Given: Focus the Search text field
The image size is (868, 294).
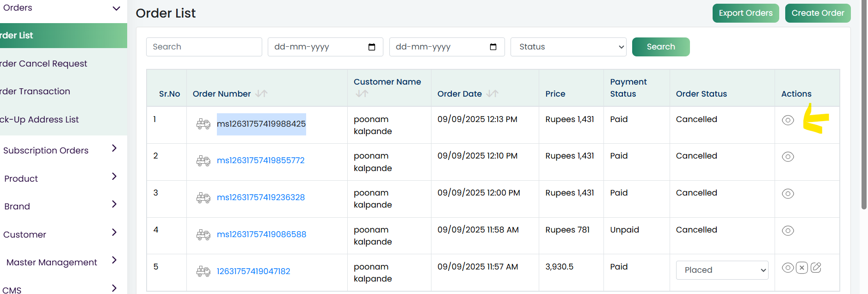Looking at the screenshot, I should point(204,47).
